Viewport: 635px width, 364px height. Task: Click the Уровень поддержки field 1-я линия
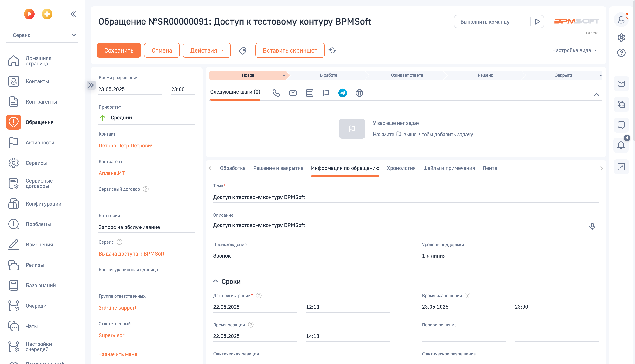coord(510,256)
